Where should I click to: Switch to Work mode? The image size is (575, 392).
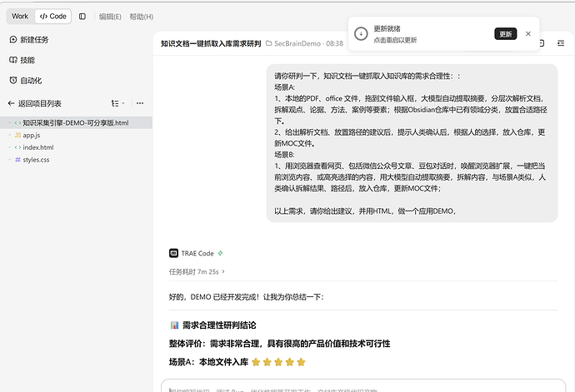[20, 17]
